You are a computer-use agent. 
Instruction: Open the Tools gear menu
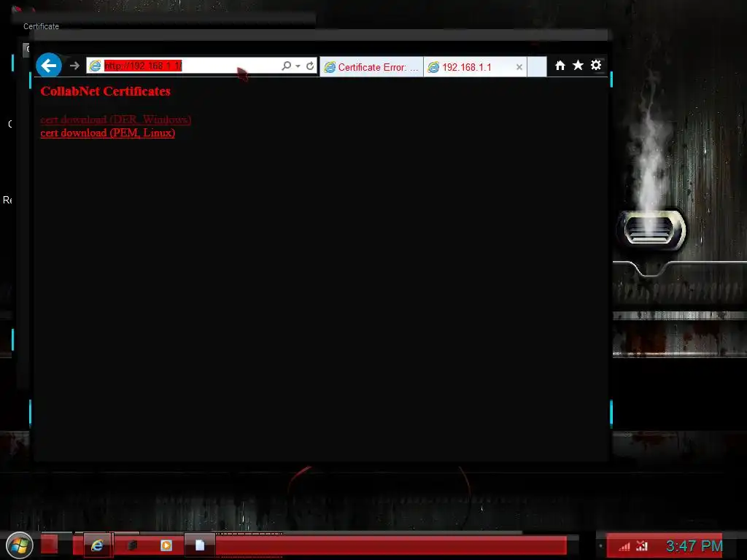596,65
